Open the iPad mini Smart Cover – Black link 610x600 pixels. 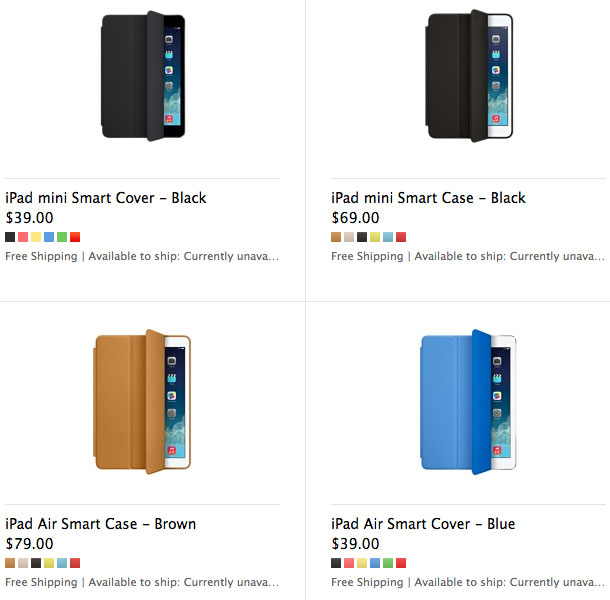pyautogui.click(x=106, y=197)
